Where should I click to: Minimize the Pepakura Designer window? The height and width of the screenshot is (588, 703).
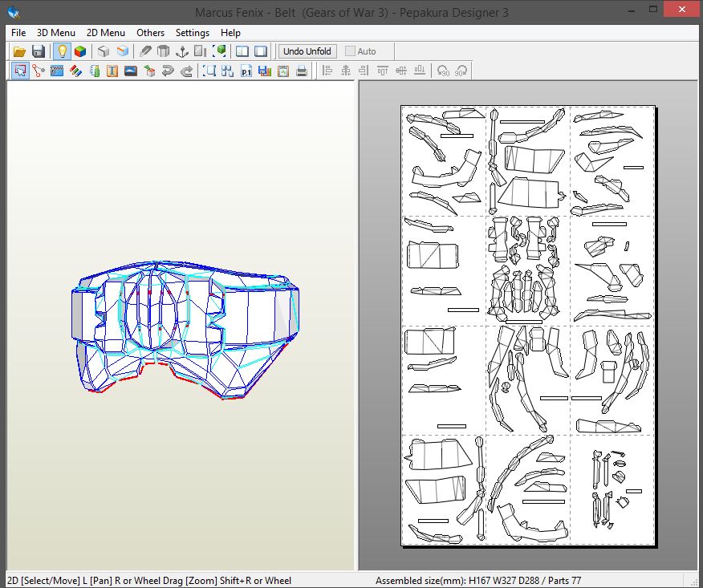point(632,10)
